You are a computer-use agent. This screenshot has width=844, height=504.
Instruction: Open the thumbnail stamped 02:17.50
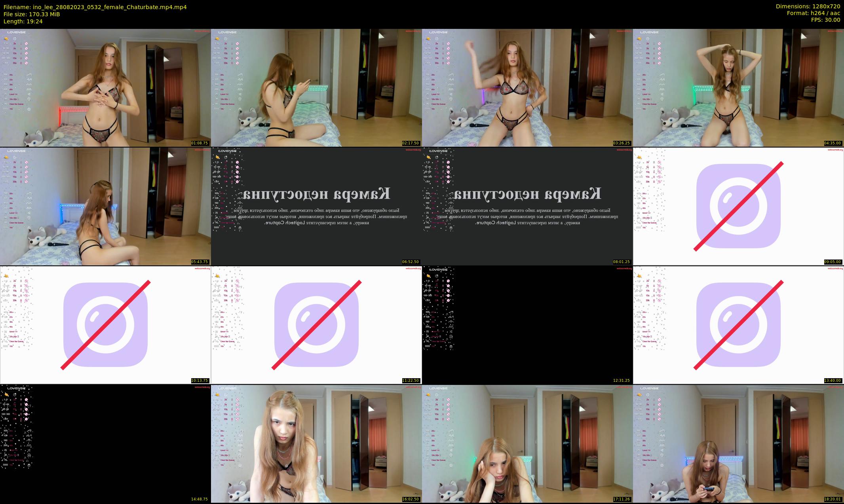316,87
